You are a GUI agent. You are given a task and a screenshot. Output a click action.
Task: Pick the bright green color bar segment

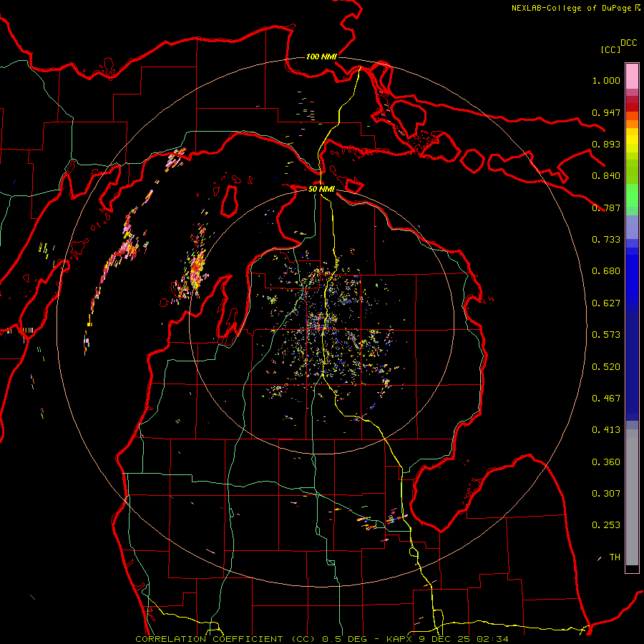[x=632, y=195]
